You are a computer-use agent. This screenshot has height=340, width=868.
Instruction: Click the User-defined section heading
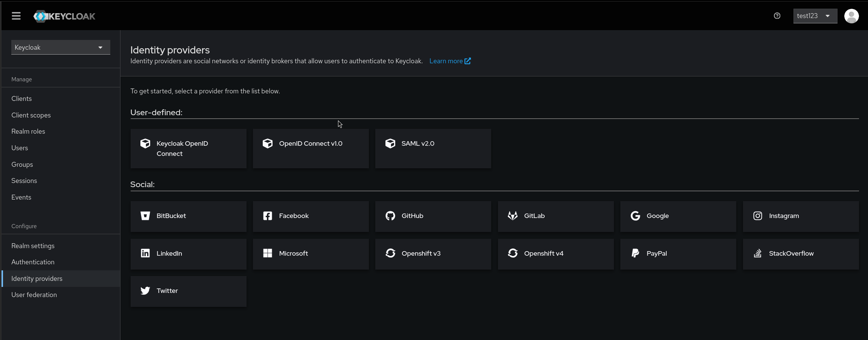(x=156, y=113)
